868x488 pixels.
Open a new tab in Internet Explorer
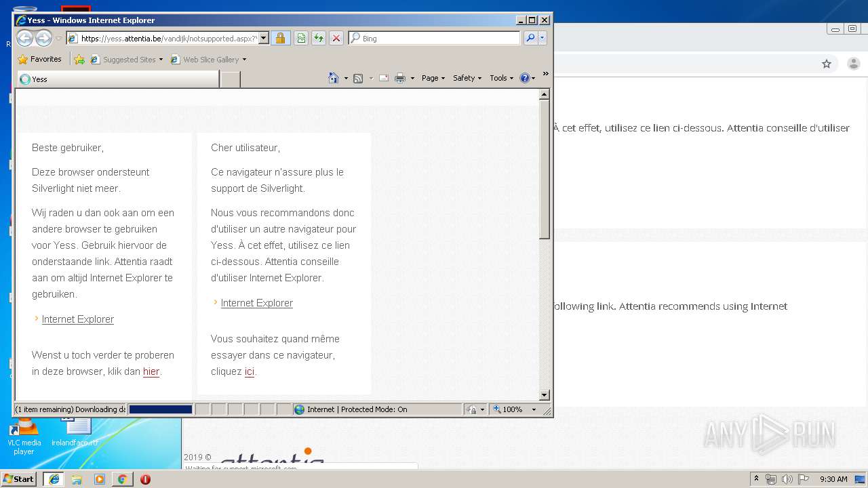[231, 79]
